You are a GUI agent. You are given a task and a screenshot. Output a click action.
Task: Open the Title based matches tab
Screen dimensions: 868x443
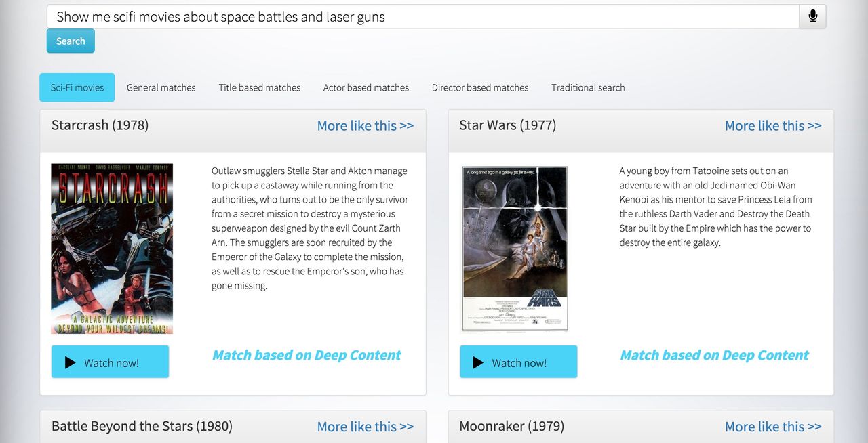259,87
